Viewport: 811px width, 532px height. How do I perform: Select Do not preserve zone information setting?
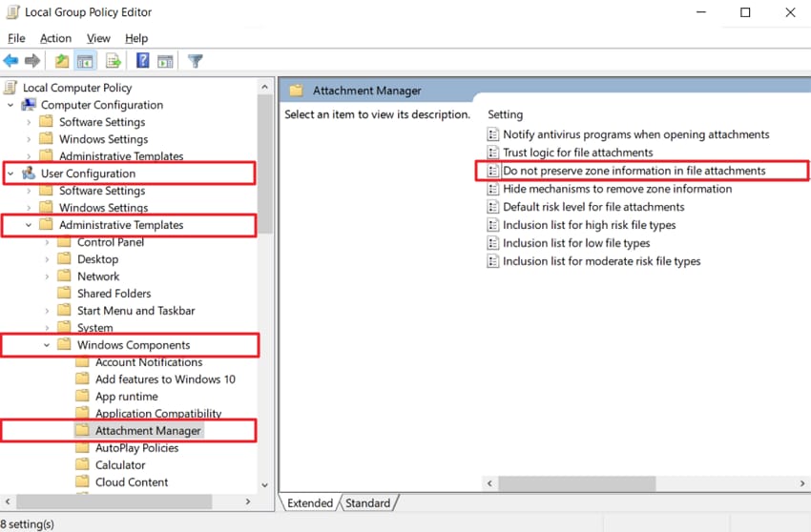(x=634, y=171)
